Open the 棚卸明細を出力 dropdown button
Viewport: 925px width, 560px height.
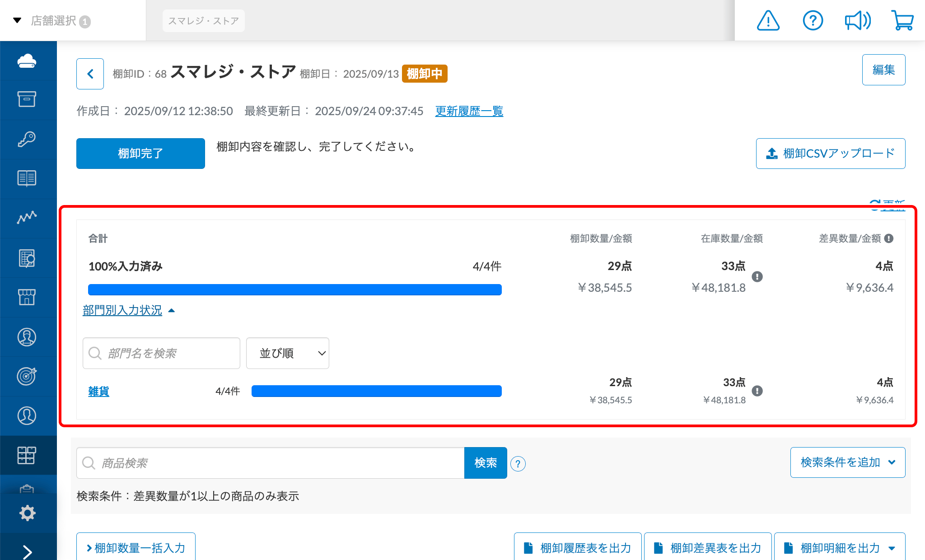pyautogui.click(x=839, y=548)
